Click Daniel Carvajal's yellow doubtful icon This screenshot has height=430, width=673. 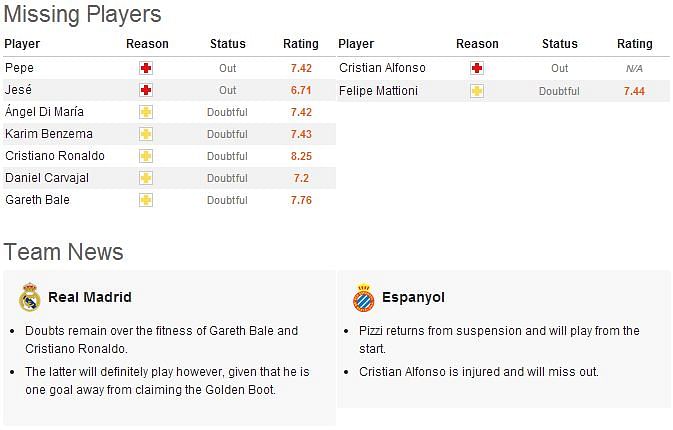pyautogui.click(x=146, y=178)
